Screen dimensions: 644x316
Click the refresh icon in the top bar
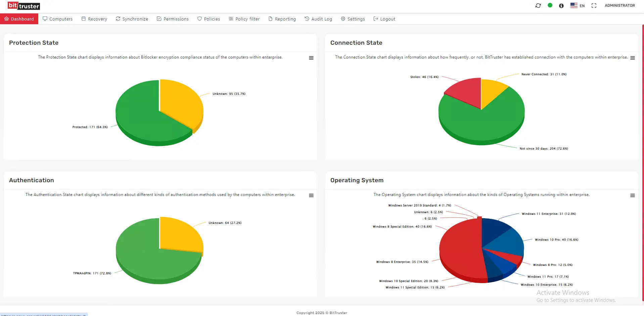coord(538,5)
